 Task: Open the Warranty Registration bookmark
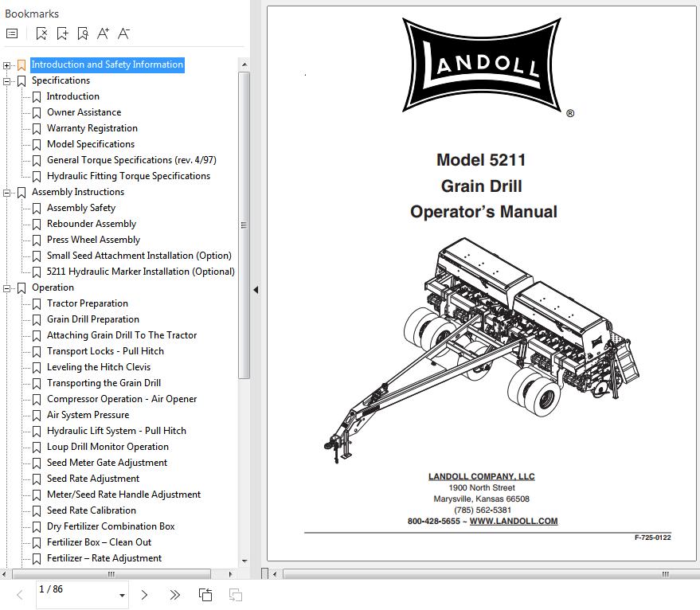(x=92, y=128)
